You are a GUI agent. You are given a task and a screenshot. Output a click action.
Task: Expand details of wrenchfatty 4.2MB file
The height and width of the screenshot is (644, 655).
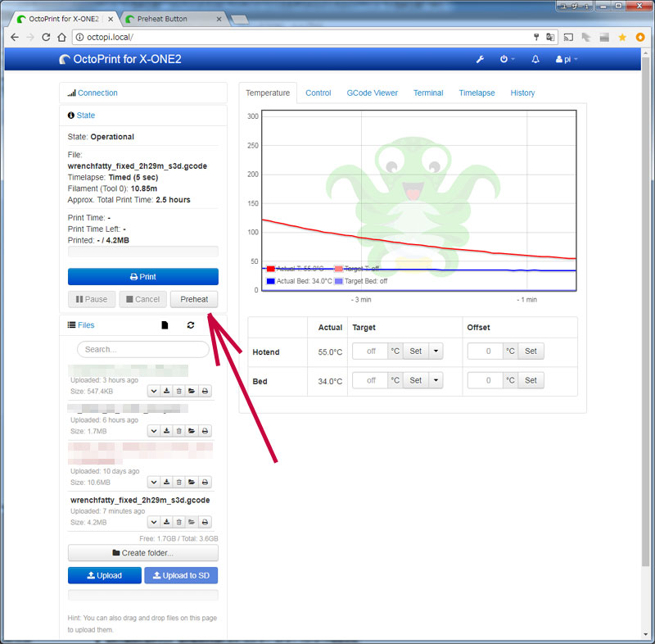(x=154, y=522)
